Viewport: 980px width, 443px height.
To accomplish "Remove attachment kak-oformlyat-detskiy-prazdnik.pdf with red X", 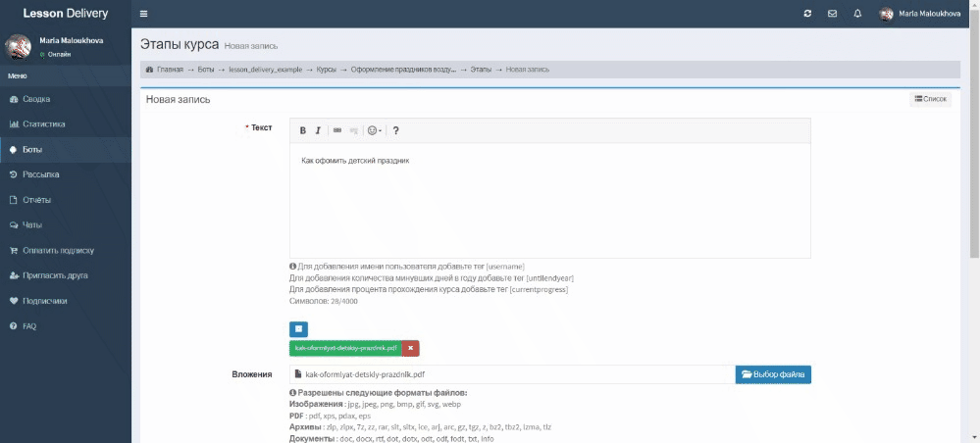I will 411,348.
